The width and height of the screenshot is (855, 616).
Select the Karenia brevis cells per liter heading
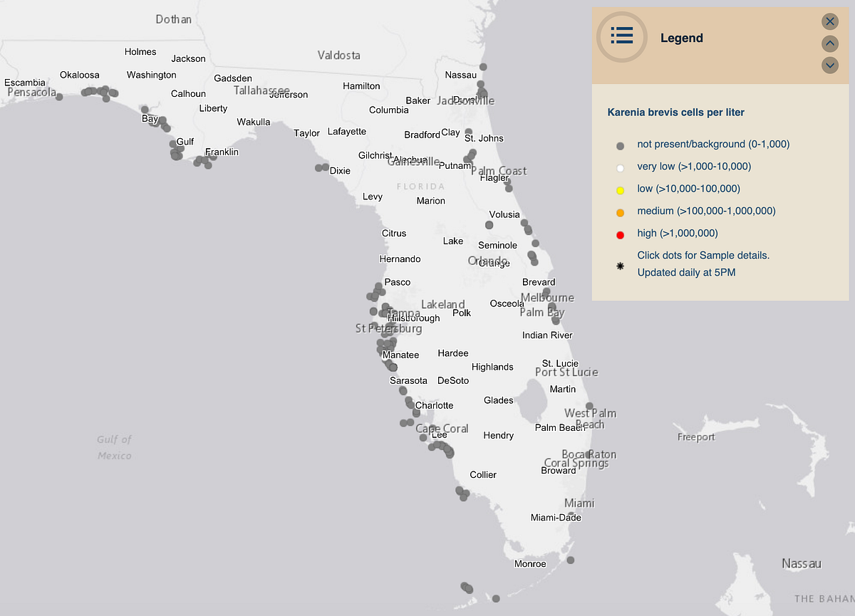coord(675,112)
